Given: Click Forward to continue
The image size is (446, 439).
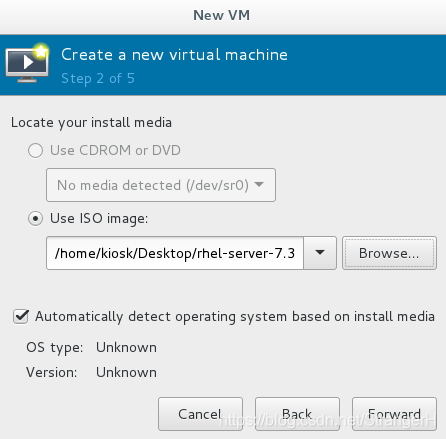Looking at the screenshot, I should tap(394, 414).
